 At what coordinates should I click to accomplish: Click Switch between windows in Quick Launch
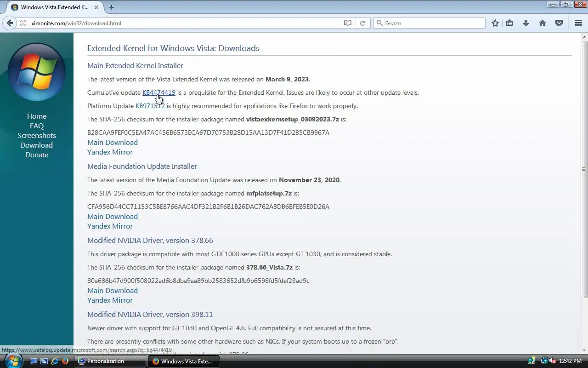point(44,361)
